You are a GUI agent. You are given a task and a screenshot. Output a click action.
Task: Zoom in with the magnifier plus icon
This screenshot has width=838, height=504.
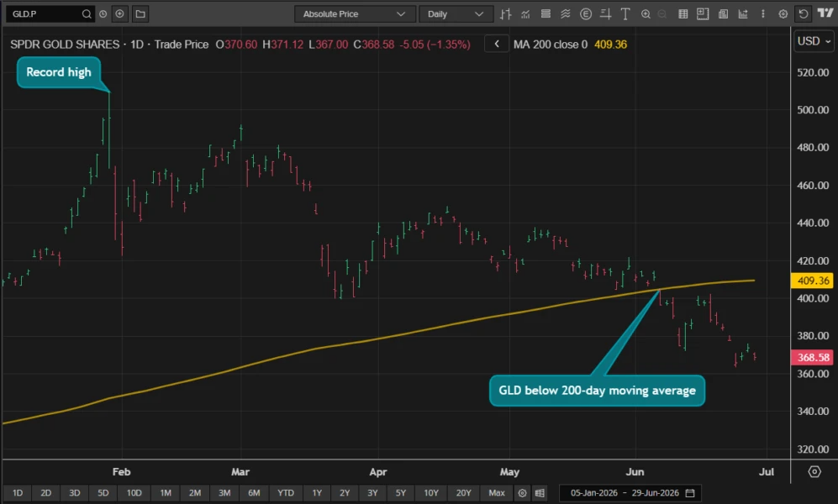pyautogui.click(x=646, y=14)
